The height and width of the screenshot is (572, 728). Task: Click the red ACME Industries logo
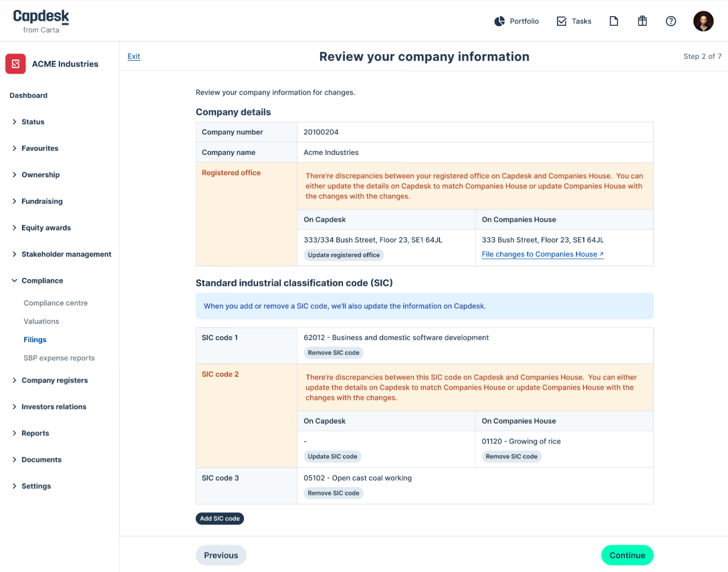[x=16, y=64]
